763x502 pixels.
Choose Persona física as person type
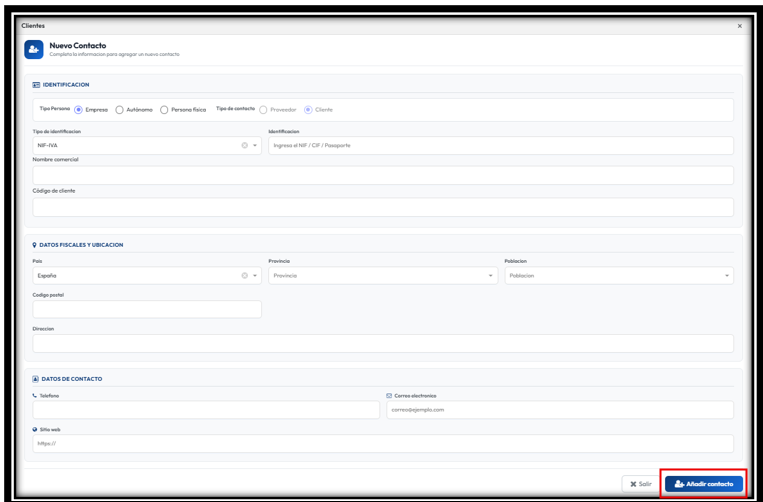(164, 110)
